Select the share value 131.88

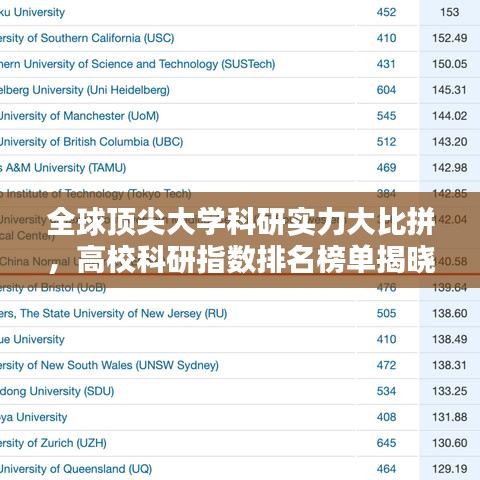[x=450, y=417]
